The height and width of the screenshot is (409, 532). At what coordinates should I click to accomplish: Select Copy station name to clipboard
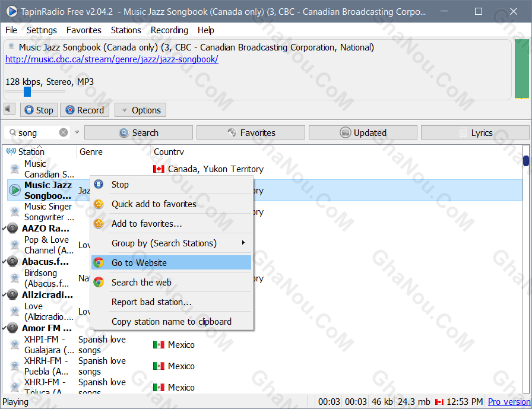172,322
